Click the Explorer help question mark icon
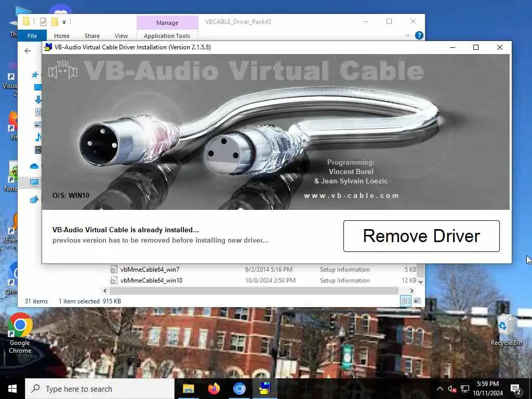This screenshot has width=532, height=399. coord(419,35)
